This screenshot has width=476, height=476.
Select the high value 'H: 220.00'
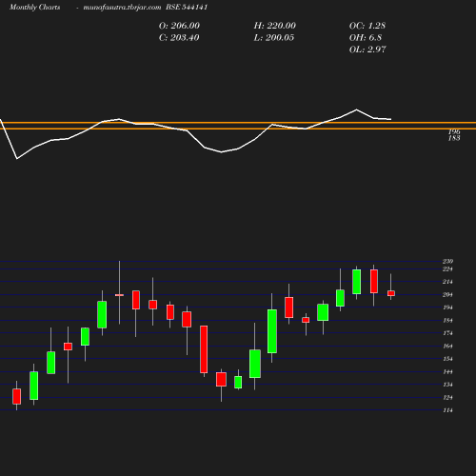click(x=275, y=26)
